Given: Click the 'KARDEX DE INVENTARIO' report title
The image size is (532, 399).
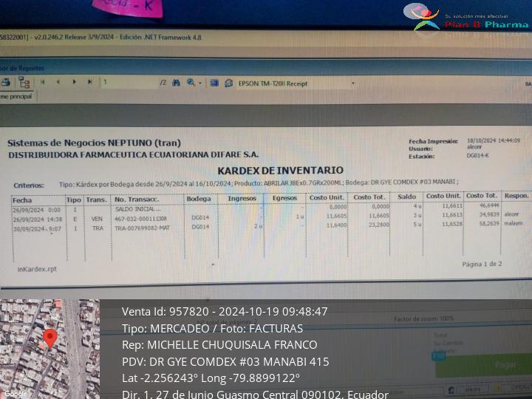Looking at the screenshot, I should click(280, 171).
